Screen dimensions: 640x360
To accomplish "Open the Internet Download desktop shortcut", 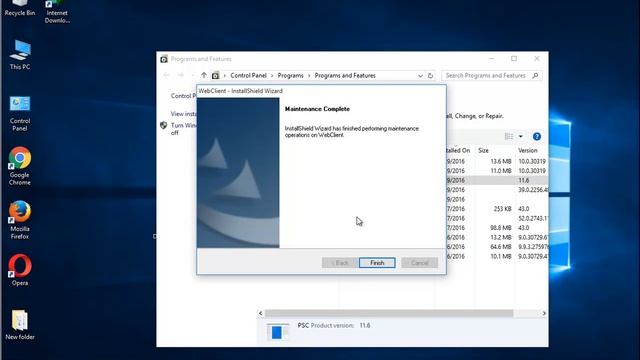I will point(57,11).
